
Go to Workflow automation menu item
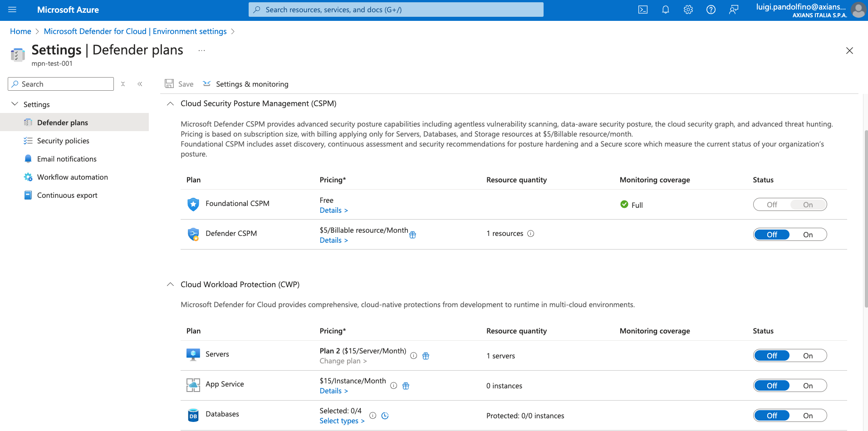tap(72, 177)
